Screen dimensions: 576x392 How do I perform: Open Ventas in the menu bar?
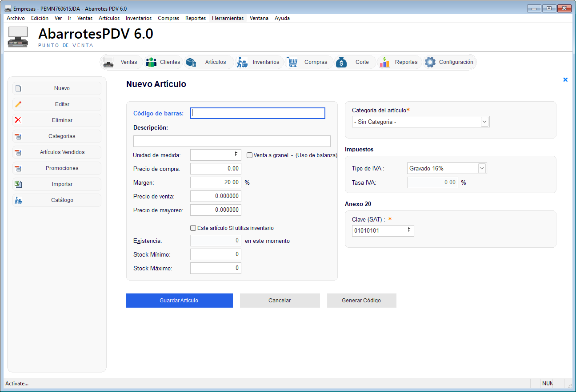(x=85, y=18)
